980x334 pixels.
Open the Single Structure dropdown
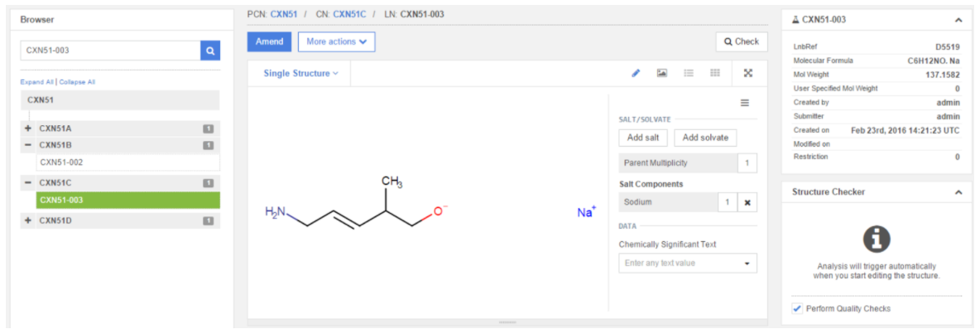pos(300,73)
